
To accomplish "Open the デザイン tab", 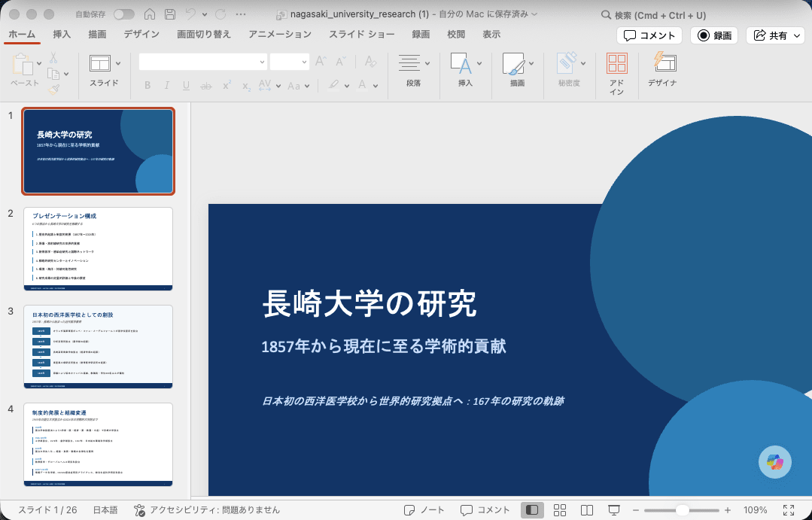I will (x=141, y=35).
